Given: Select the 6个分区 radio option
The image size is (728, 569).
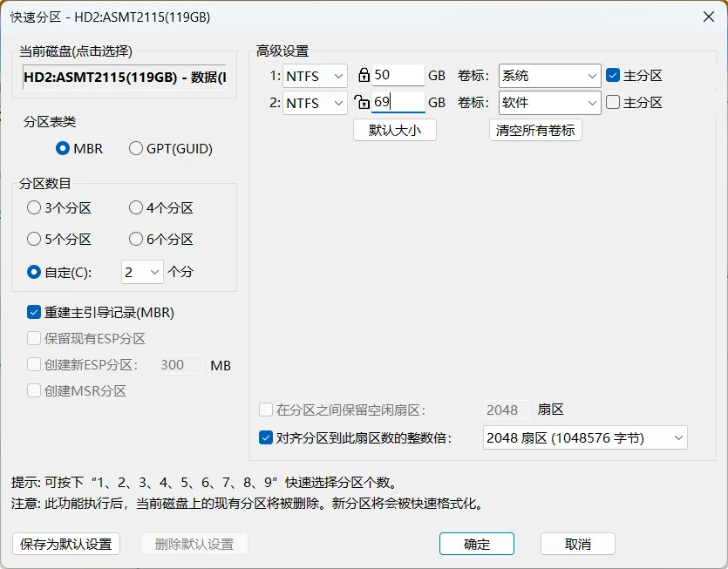Looking at the screenshot, I should (x=161, y=239).
